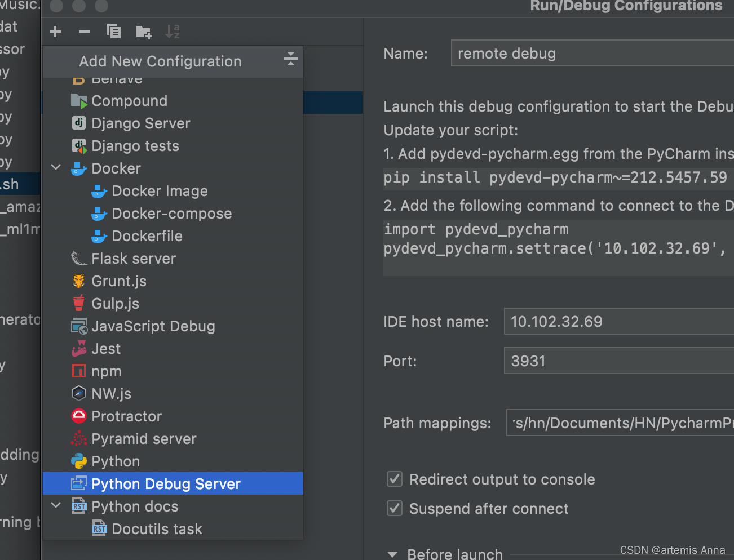The image size is (734, 560).
Task: Click the Python logo icon
Action: [79, 461]
